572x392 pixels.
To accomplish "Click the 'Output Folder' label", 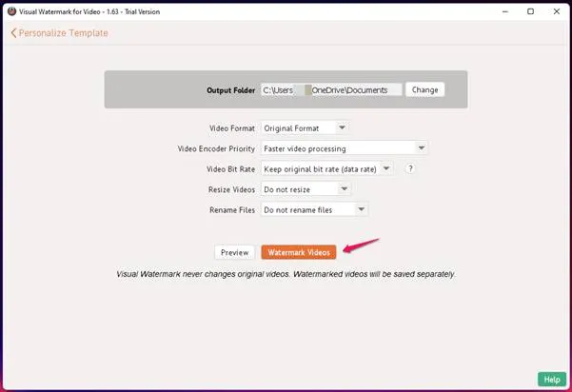I will (x=230, y=90).
